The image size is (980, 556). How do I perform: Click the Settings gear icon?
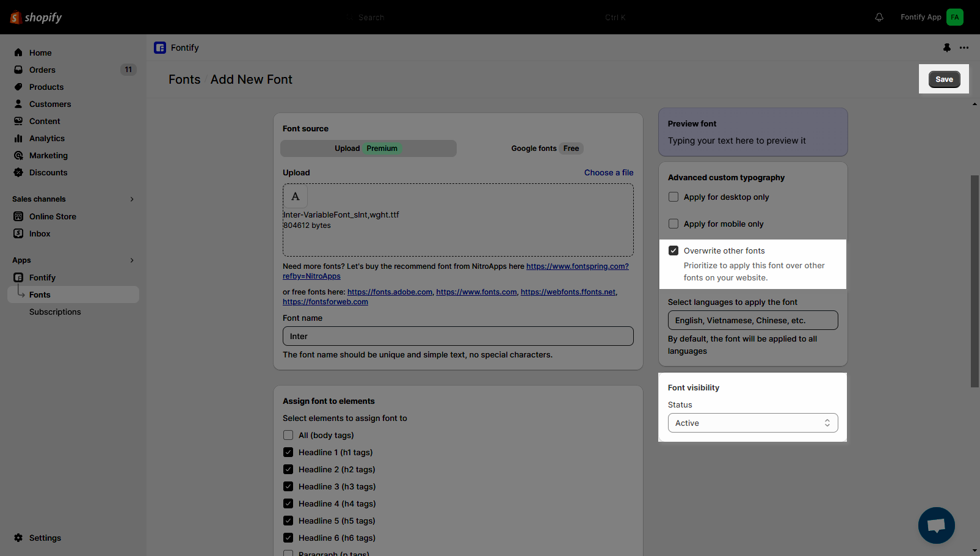coord(18,538)
